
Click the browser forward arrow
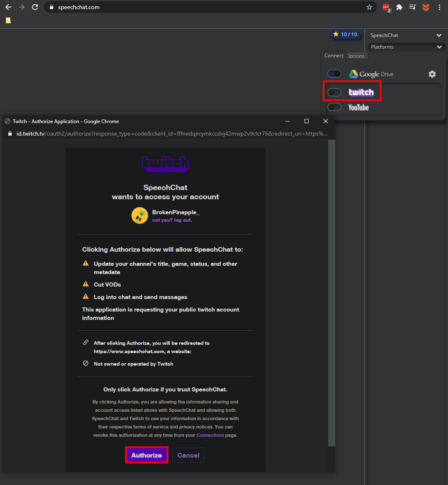pos(21,7)
